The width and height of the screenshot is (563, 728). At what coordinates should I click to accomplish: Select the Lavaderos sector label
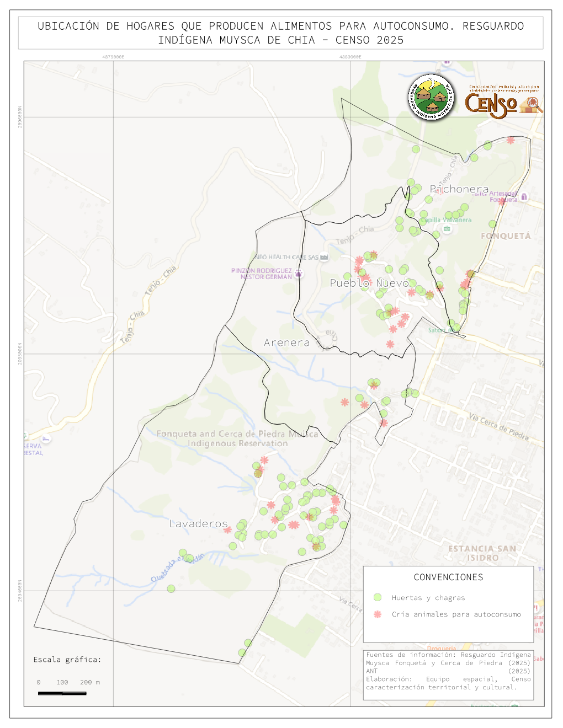[198, 523]
